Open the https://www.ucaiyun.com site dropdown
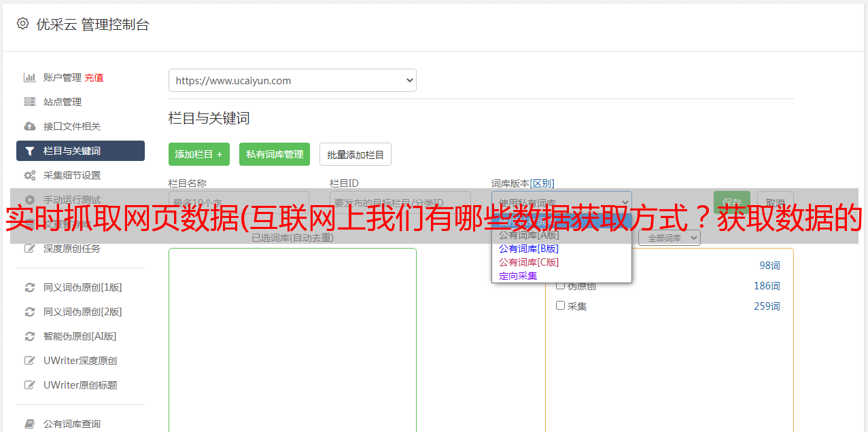 pyautogui.click(x=292, y=80)
